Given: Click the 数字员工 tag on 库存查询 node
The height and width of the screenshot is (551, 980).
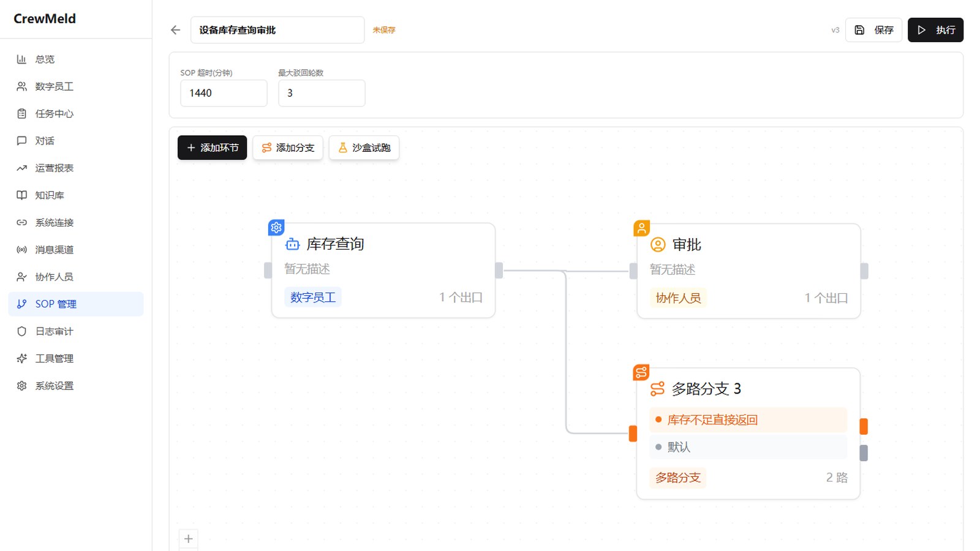Looking at the screenshot, I should pos(313,298).
